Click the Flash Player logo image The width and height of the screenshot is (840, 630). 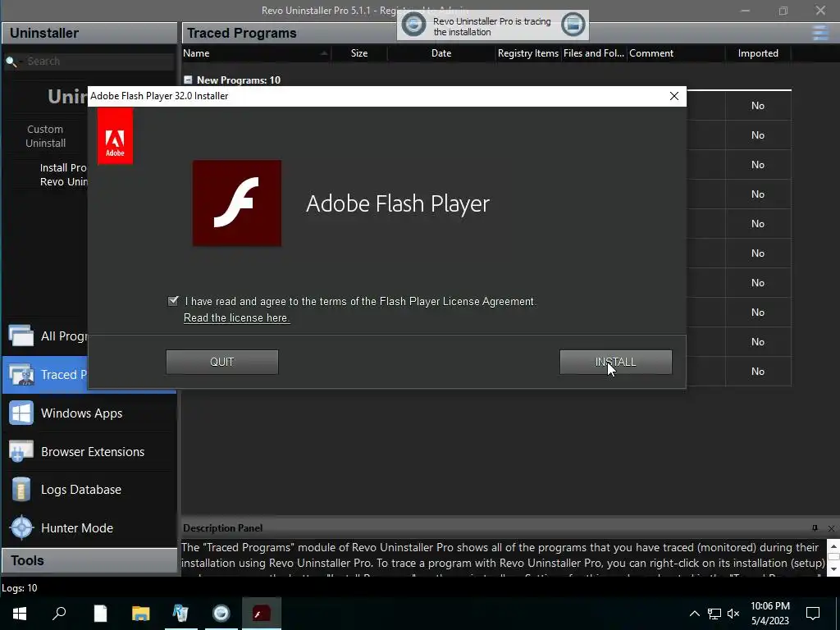pos(237,203)
